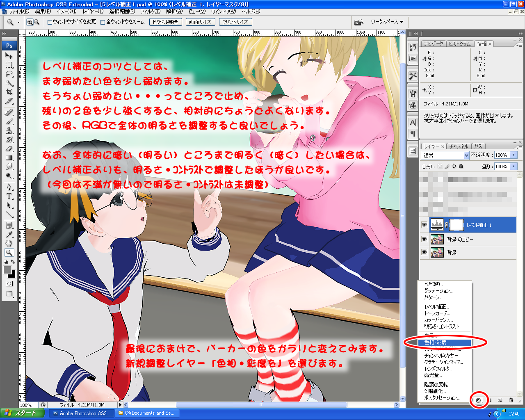
Task: Select the Clone Stamp tool
Action: [x=9, y=130]
